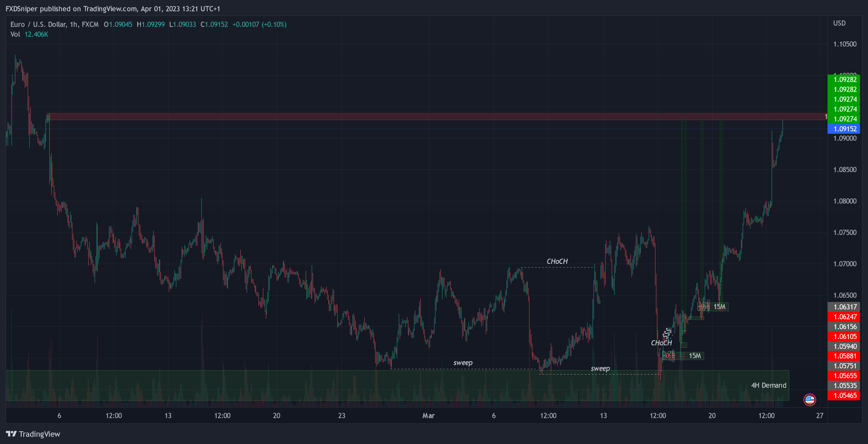
Task: Click the TradingView logo at the bottom left
Action: (33, 434)
